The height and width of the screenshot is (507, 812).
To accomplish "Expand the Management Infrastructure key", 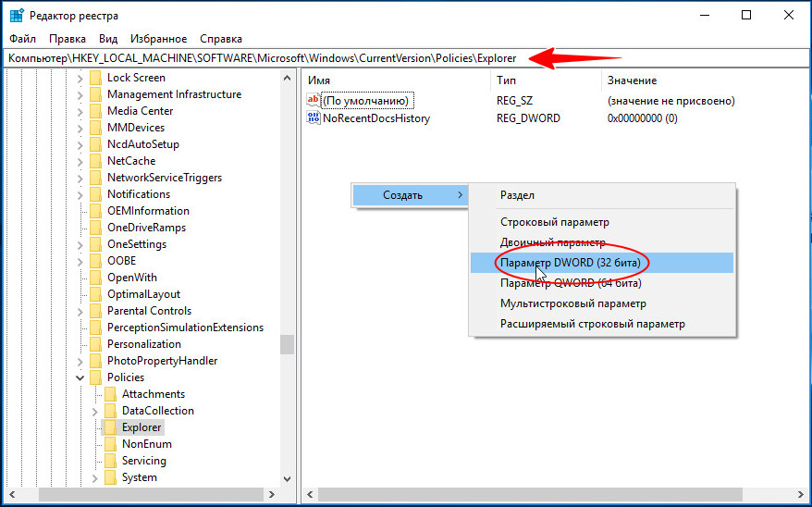I will [x=80, y=94].
